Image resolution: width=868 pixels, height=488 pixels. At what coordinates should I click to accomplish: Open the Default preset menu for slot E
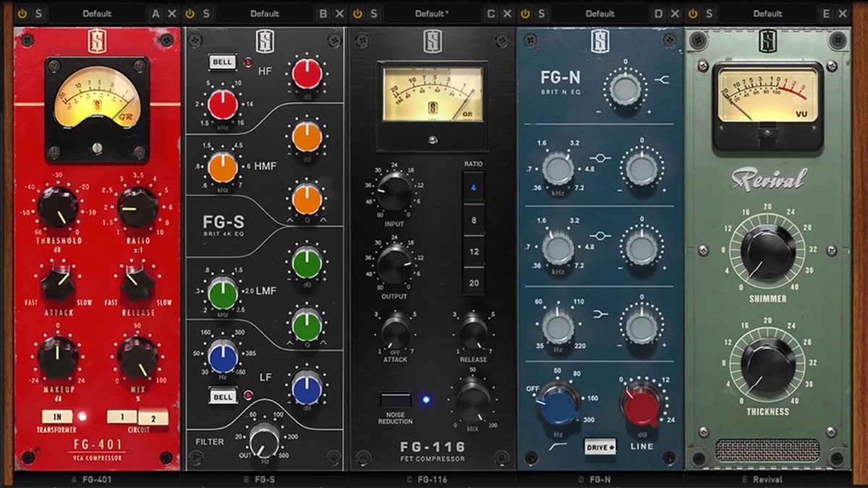(x=767, y=14)
